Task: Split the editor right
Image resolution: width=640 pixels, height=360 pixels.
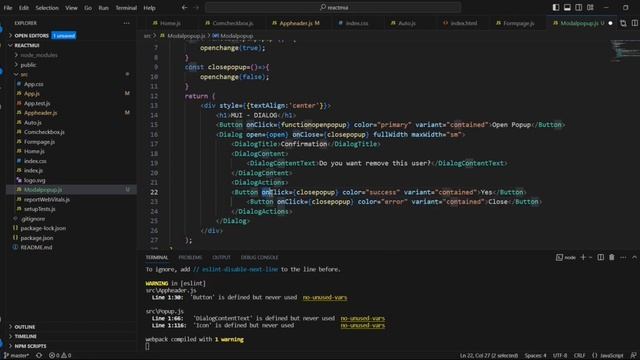Action: pyautogui.click(x=635, y=23)
